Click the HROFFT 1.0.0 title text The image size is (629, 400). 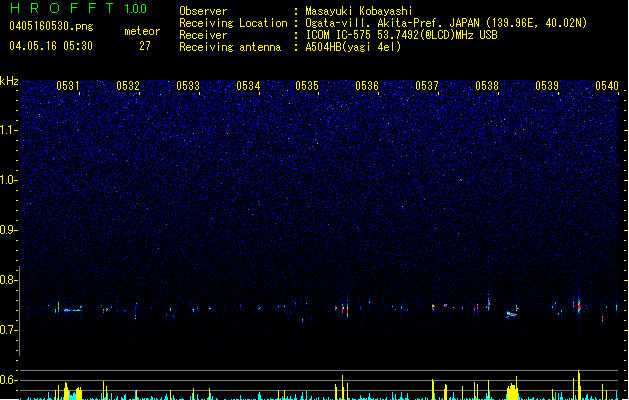79,8
